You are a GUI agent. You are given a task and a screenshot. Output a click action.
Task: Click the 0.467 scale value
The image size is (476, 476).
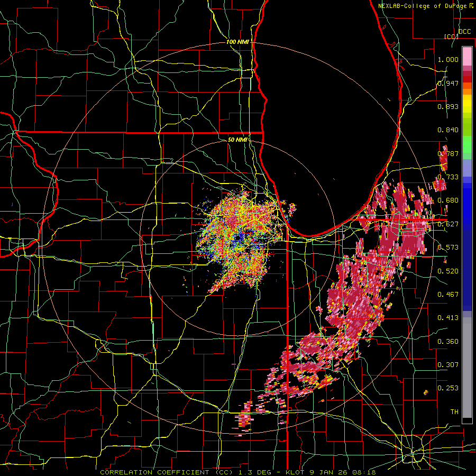(x=448, y=294)
